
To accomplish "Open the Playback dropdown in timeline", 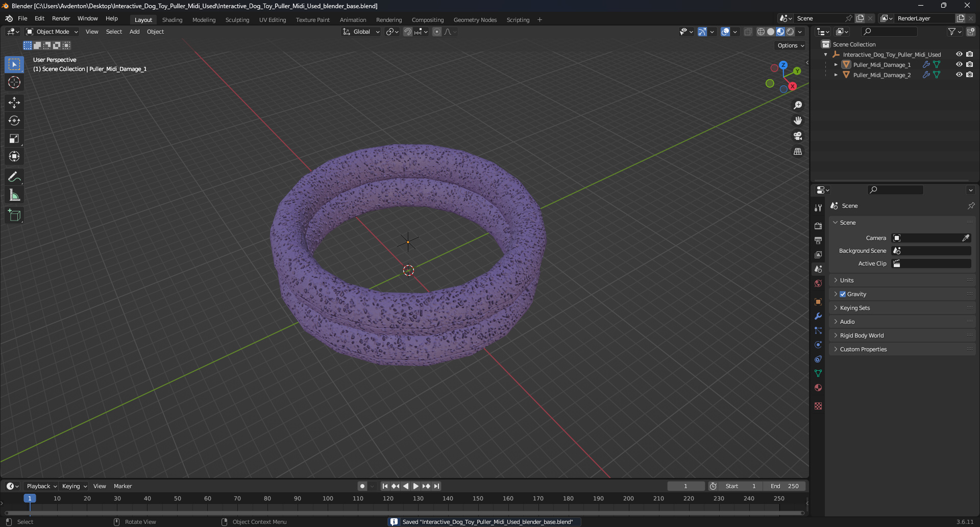I will (x=42, y=486).
